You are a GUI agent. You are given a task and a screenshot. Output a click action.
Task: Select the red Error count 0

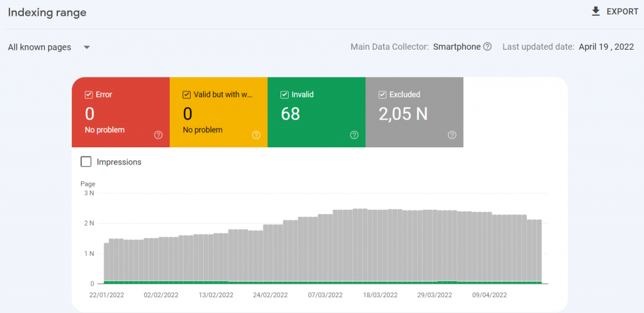[x=89, y=114]
